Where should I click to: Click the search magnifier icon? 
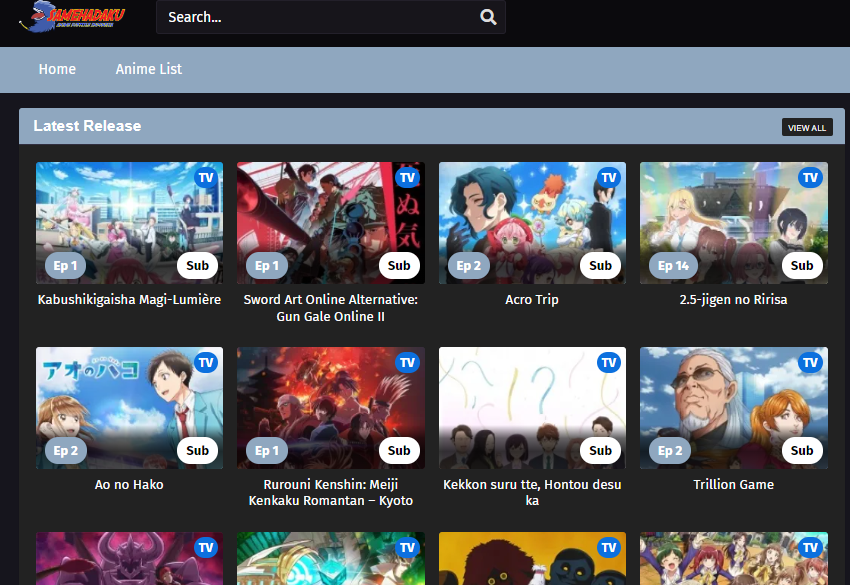tap(488, 17)
